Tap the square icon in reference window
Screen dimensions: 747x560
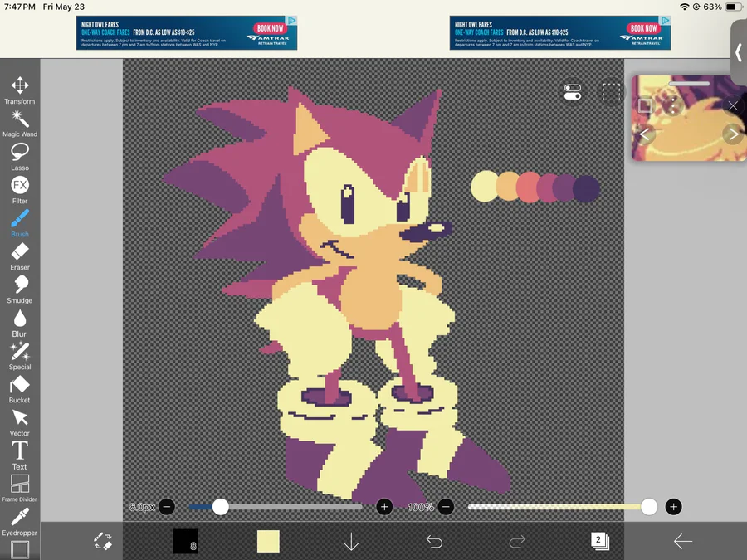(645, 105)
